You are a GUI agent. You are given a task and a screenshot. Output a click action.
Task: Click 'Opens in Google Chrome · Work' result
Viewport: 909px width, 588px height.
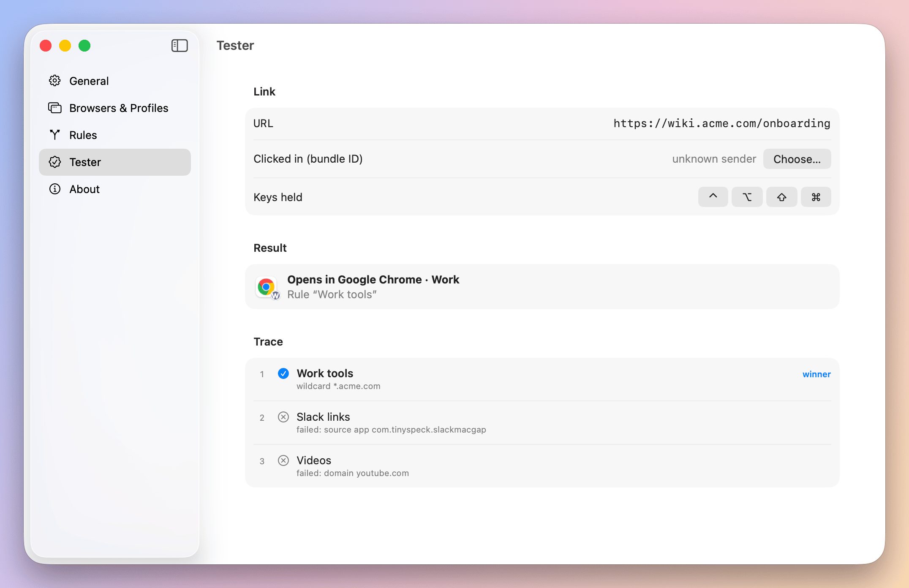pos(373,280)
